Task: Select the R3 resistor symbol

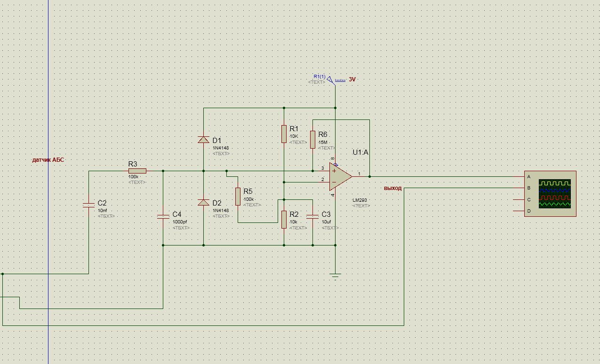Action: (137, 171)
